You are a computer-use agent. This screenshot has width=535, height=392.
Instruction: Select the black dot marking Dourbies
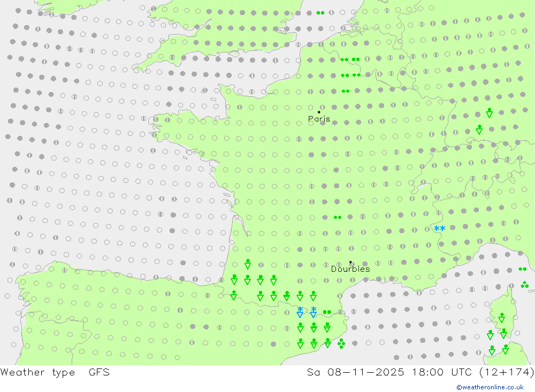pos(350,262)
